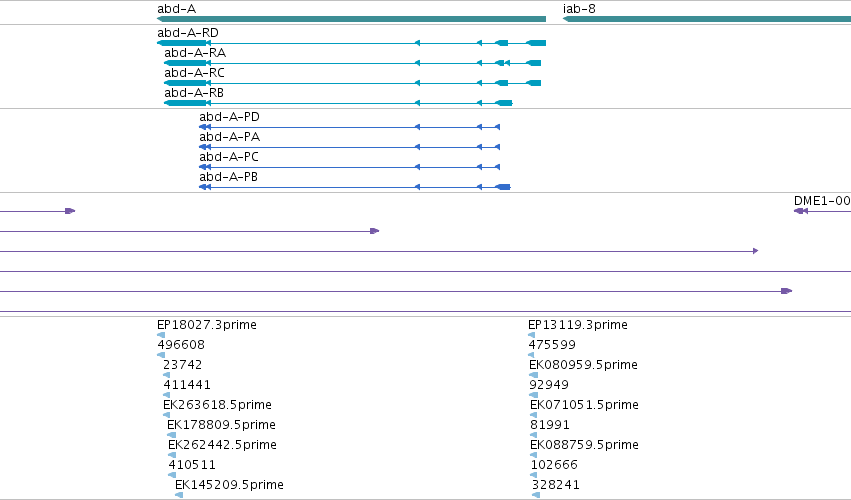Click the EK262442.5prime insertion label
851x500 pixels.
click(223, 445)
